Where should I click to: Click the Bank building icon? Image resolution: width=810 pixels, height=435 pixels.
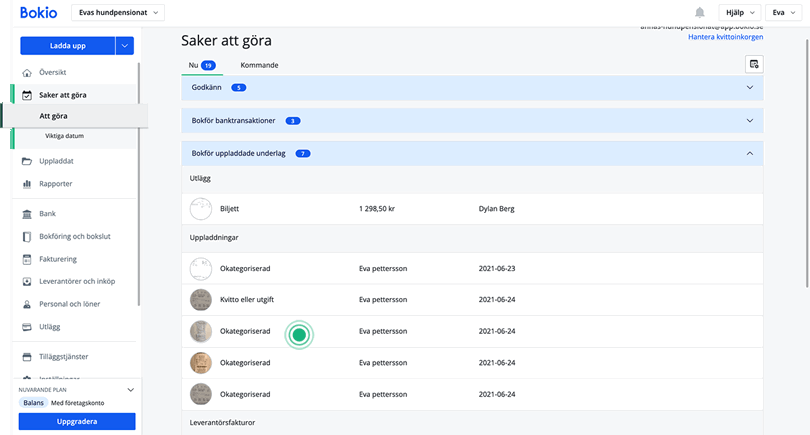(27, 214)
